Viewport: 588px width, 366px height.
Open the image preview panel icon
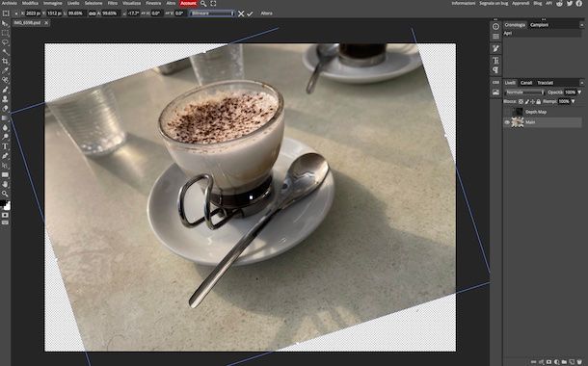495,92
